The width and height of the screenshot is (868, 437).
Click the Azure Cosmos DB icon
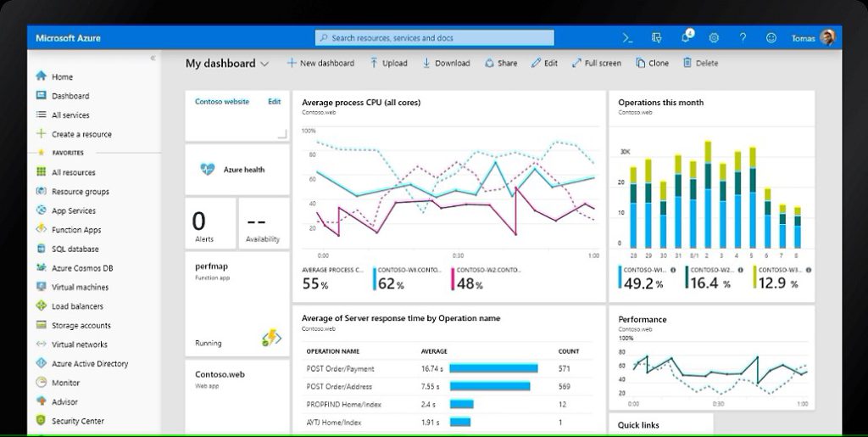click(41, 267)
